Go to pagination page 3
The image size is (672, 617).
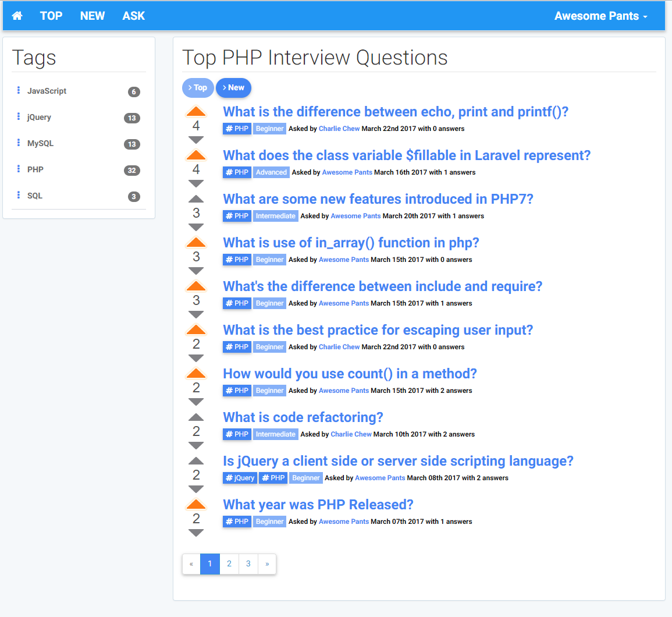(x=248, y=563)
